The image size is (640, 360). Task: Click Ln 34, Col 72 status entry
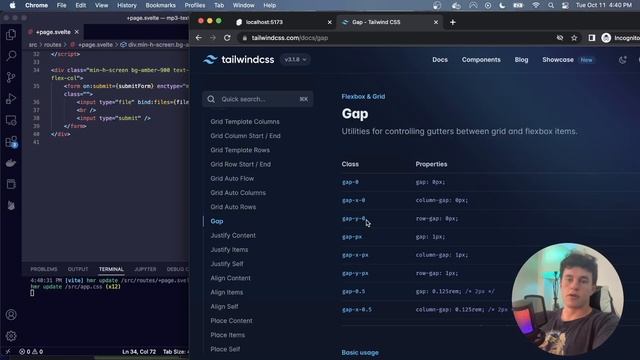point(139,351)
